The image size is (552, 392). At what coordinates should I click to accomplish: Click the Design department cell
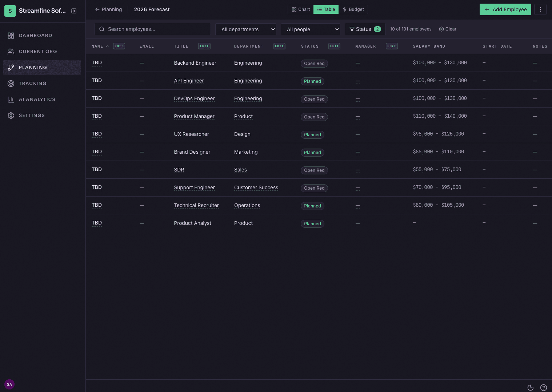tap(242, 134)
